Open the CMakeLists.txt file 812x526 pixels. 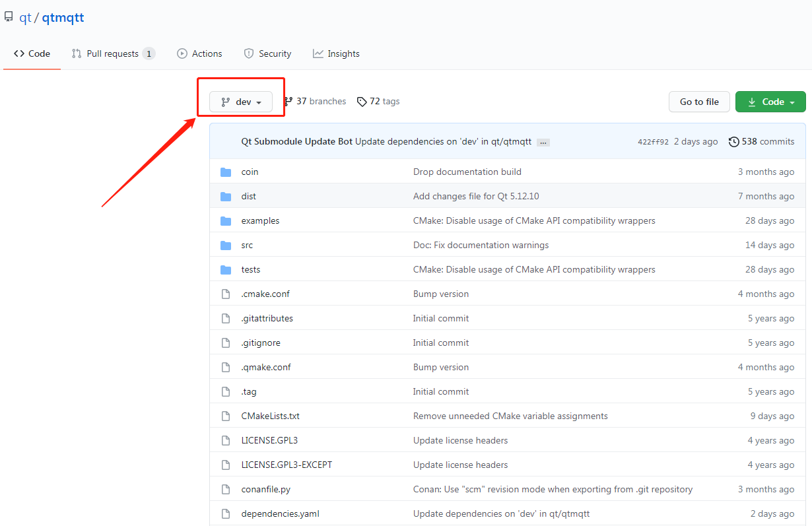270,416
